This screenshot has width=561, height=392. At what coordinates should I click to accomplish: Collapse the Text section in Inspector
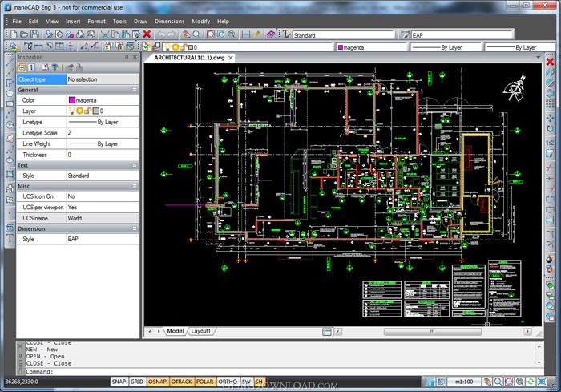[x=135, y=165]
